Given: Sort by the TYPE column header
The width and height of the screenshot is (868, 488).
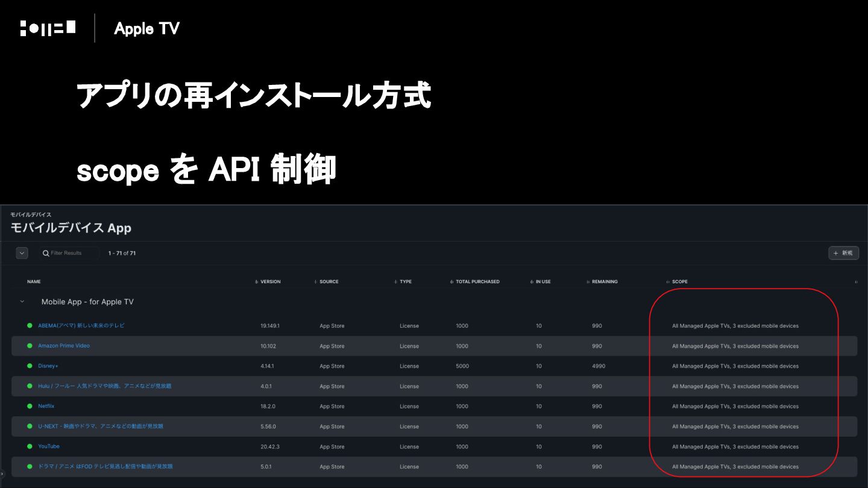Looking at the screenshot, I should tap(406, 282).
